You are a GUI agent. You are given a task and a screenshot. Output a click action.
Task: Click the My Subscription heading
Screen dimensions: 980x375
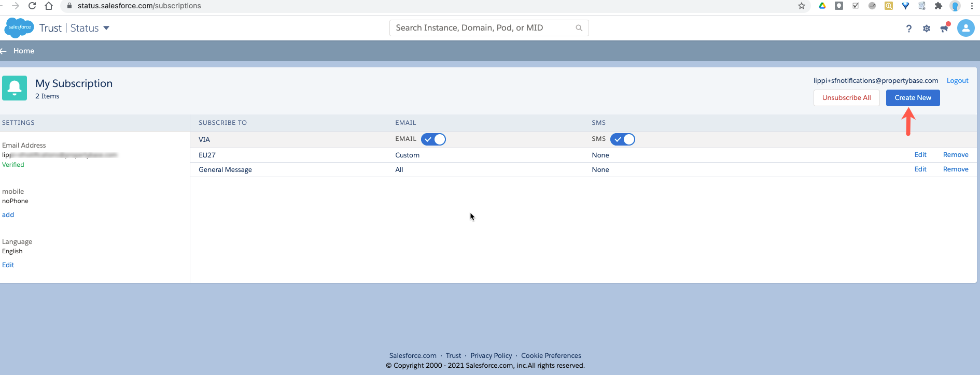[74, 83]
